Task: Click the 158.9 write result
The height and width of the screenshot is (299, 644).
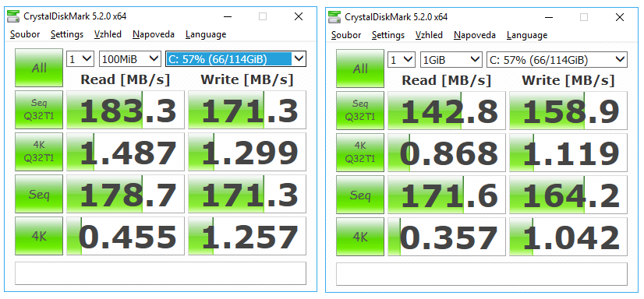Action: [x=568, y=110]
